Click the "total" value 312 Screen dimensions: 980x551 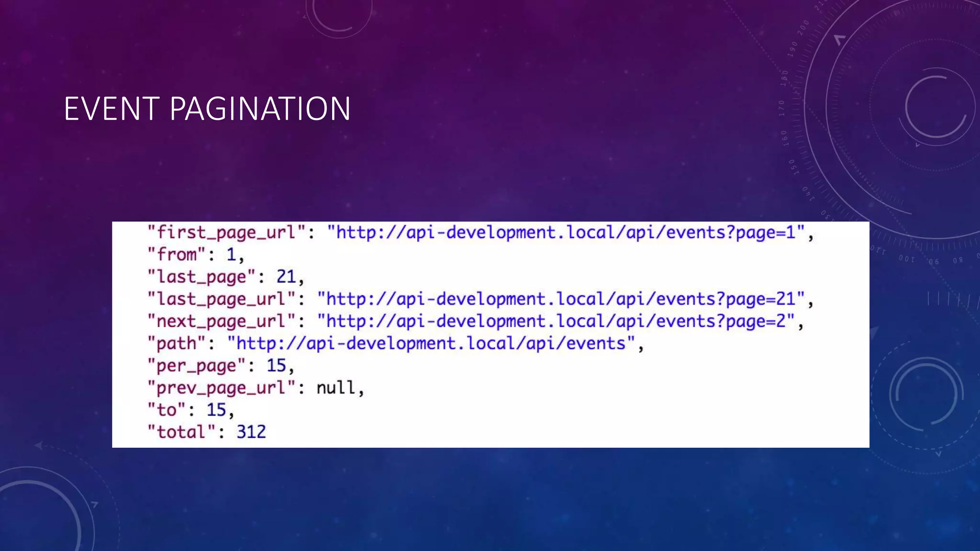click(x=251, y=432)
